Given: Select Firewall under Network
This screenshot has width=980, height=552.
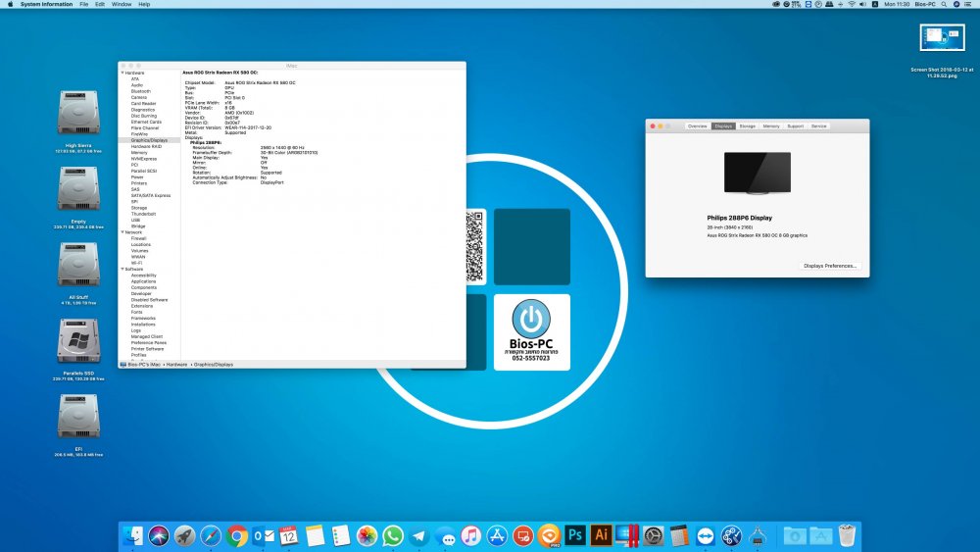Looking at the screenshot, I should pyautogui.click(x=138, y=238).
